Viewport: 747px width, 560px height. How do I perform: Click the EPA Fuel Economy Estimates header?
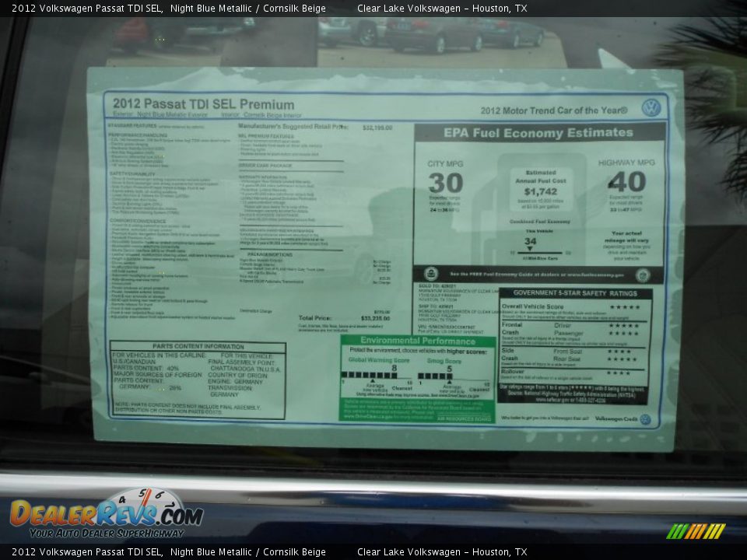coord(538,133)
